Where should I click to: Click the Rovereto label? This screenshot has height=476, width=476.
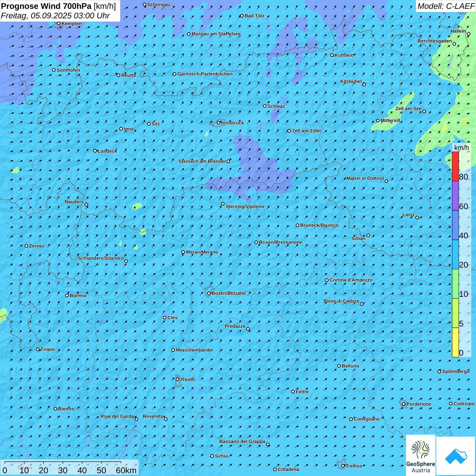tap(153, 416)
